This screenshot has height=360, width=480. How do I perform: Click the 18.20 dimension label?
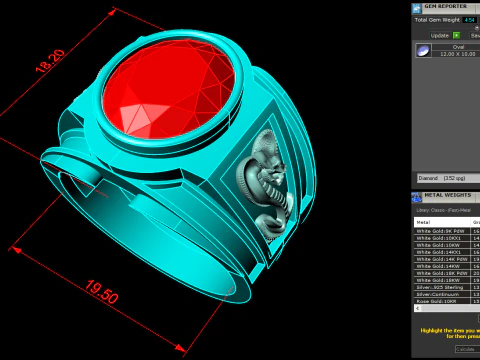coord(50,61)
